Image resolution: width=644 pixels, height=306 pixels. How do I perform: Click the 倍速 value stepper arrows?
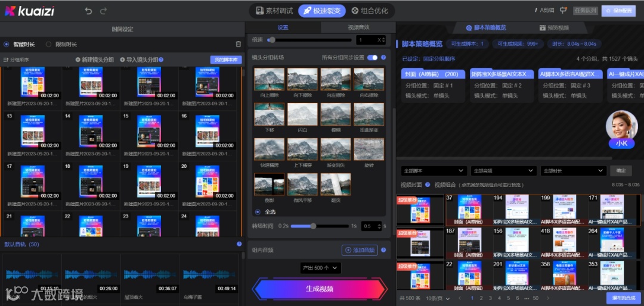(x=383, y=40)
